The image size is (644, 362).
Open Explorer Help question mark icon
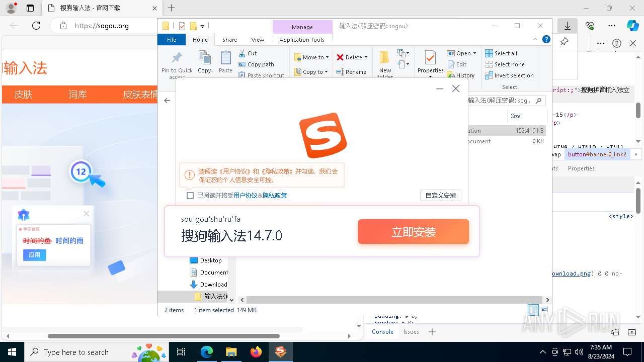546,40
